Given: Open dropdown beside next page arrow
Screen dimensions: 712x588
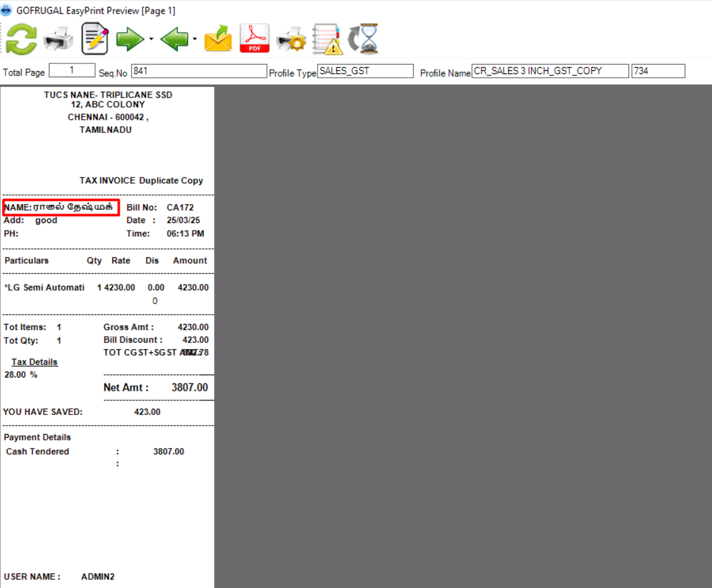Looking at the screenshot, I should tap(151, 39).
